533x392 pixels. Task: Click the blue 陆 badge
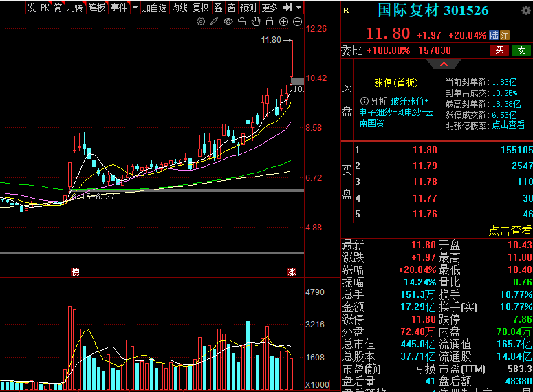coord(494,35)
